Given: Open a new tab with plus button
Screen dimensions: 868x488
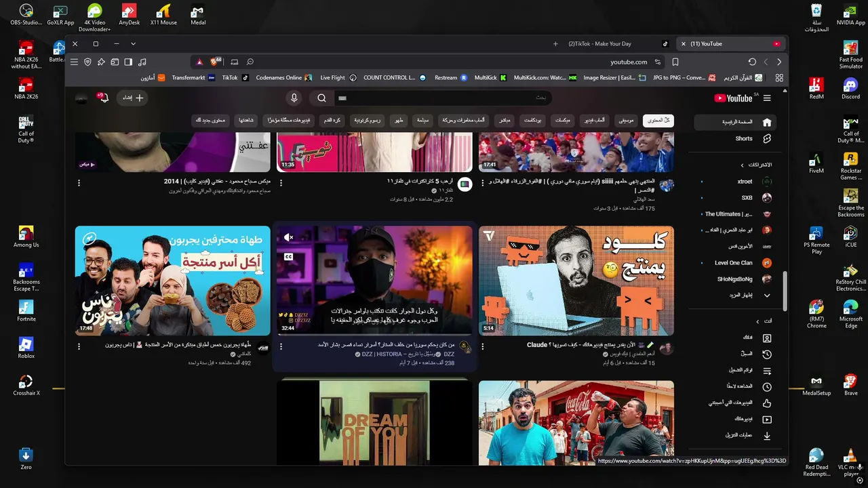Looking at the screenshot, I should coord(555,44).
